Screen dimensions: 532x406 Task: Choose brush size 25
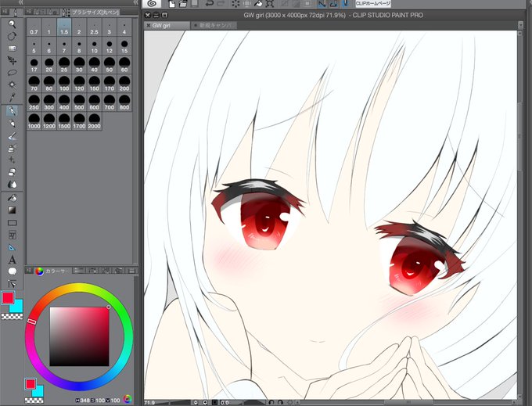click(x=64, y=65)
